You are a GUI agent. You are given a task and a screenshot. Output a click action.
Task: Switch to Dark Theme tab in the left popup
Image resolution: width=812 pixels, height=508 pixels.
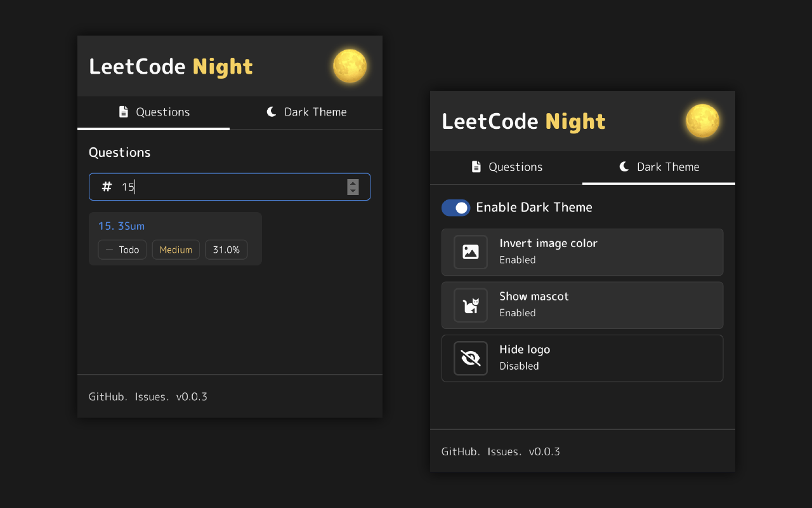tap(306, 112)
